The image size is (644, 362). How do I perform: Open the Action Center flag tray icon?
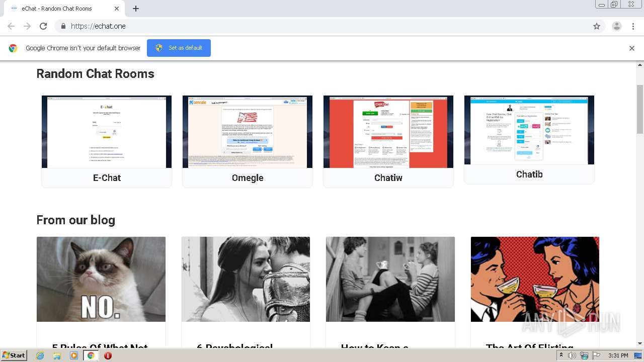596,355
